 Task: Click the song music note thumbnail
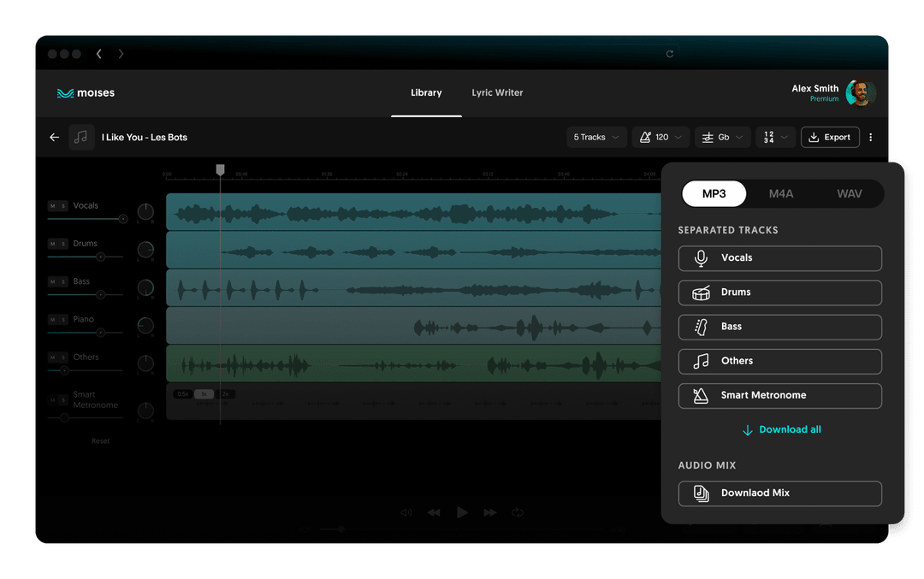pos(81,137)
